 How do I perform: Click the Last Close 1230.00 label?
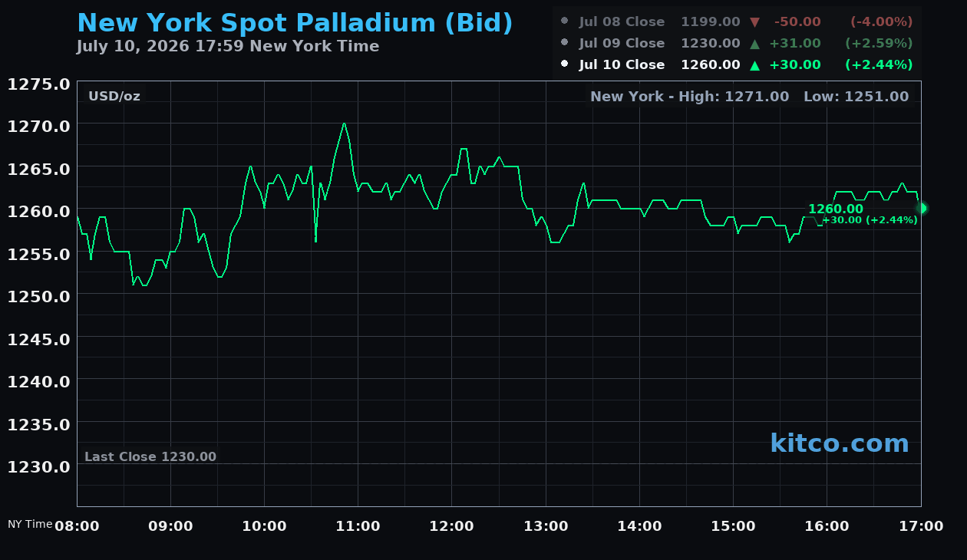pos(150,456)
